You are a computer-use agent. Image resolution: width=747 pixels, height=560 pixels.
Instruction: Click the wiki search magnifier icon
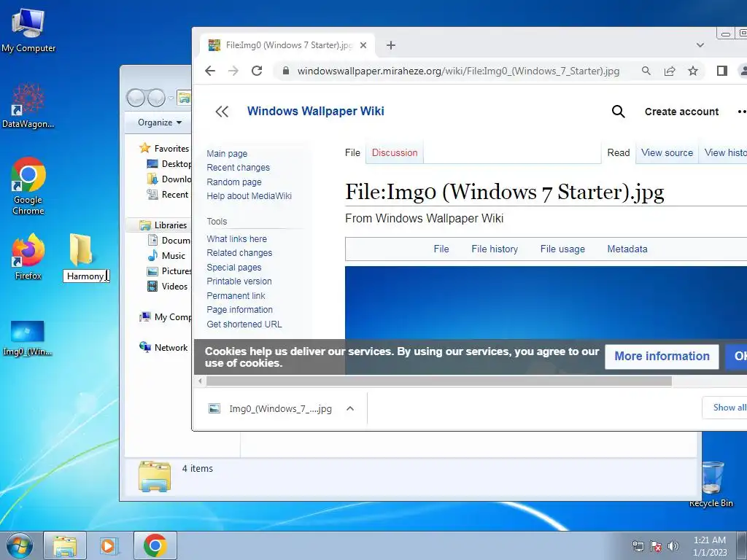619,112
